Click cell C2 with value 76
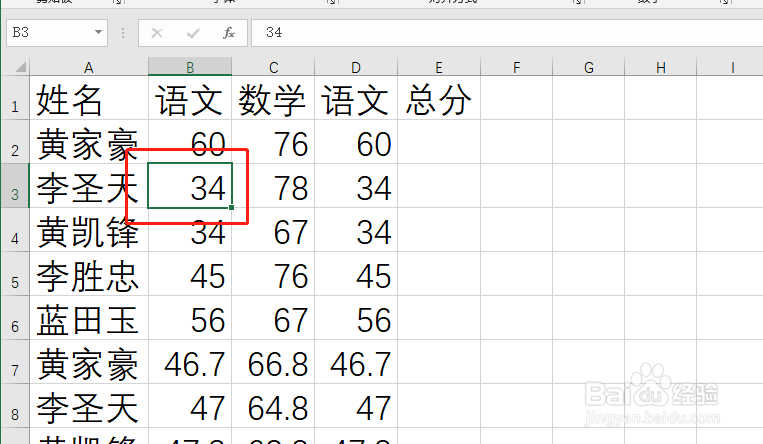763x444 pixels. tap(273, 142)
